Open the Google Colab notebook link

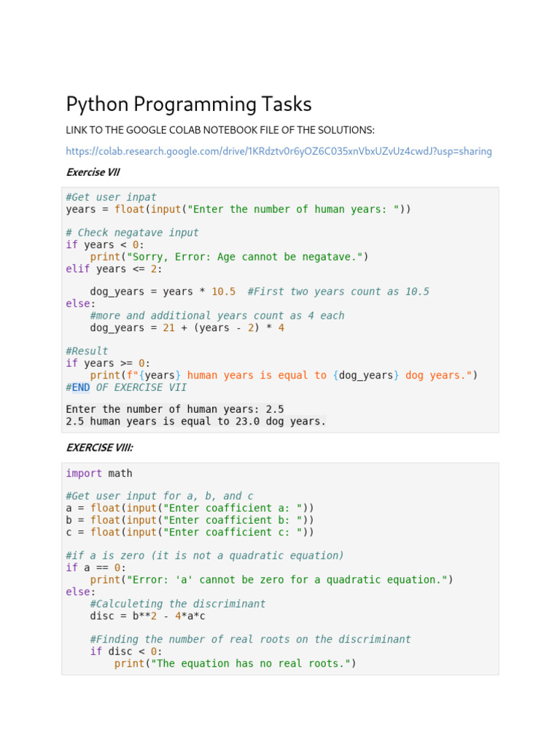tap(279, 152)
